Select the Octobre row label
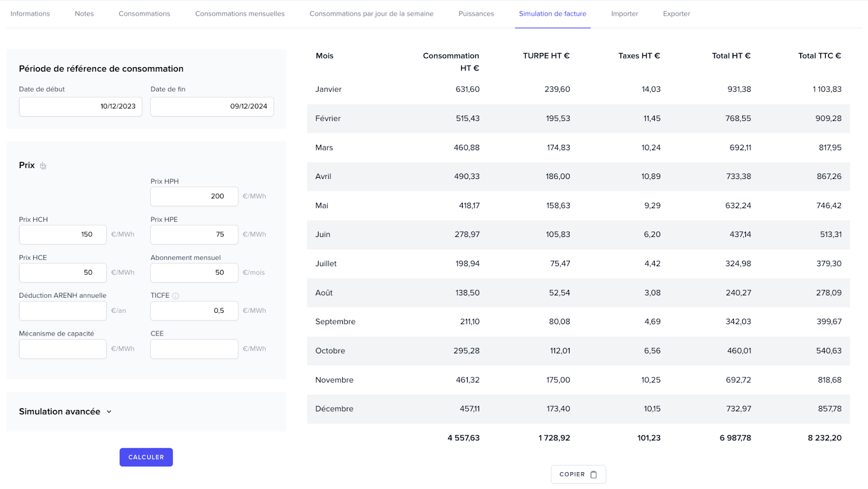This screenshot has height=489, width=868. point(330,351)
